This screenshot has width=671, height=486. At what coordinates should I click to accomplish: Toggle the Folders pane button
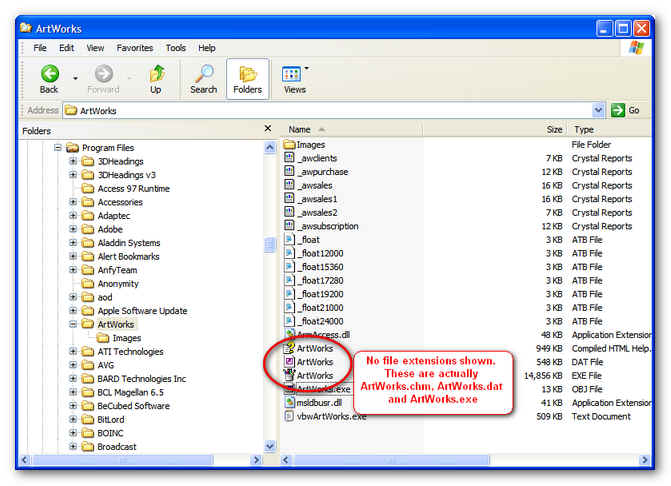tap(247, 79)
